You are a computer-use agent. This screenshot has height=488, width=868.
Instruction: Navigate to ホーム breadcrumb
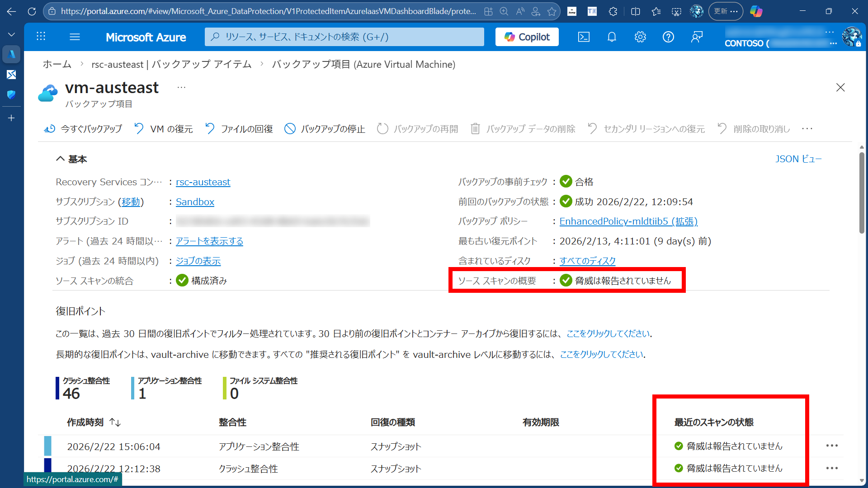pyautogui.click(x=57, y=64)
